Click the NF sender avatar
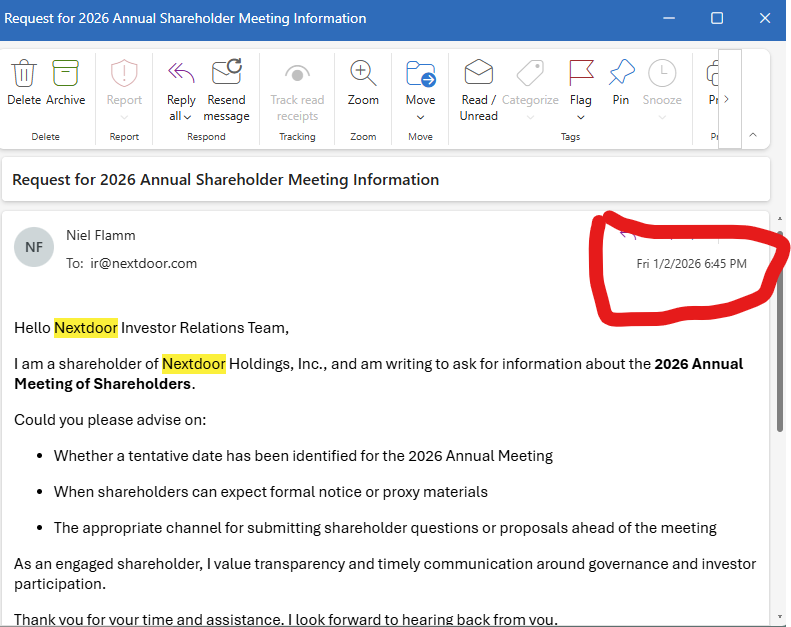791x627 pixels. coord(34,247)
